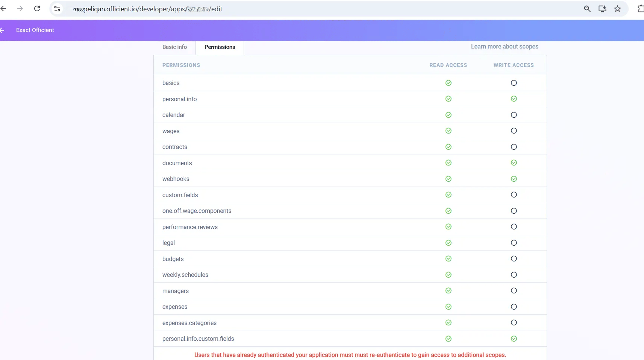The height and width of the screenshot is (360, 644).
Task: Enable write access for one.off.wage.components
Action: click(x=514, y=211)
